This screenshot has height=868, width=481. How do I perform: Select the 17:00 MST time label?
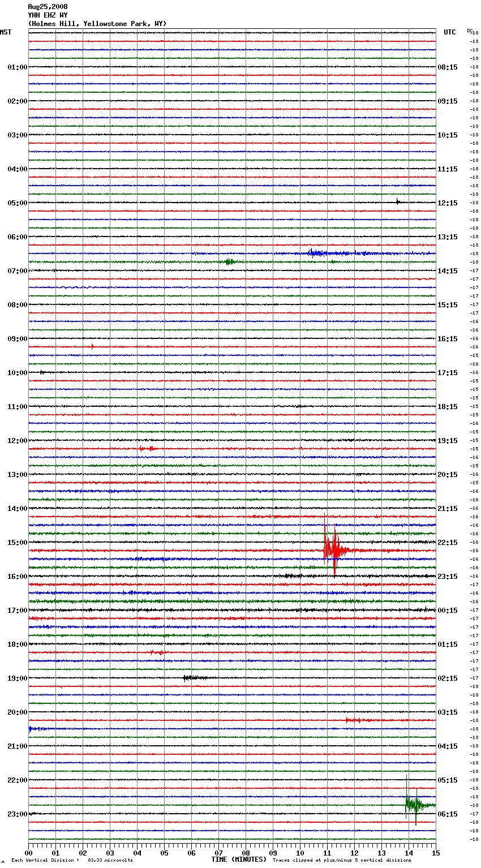click(18, 611)
